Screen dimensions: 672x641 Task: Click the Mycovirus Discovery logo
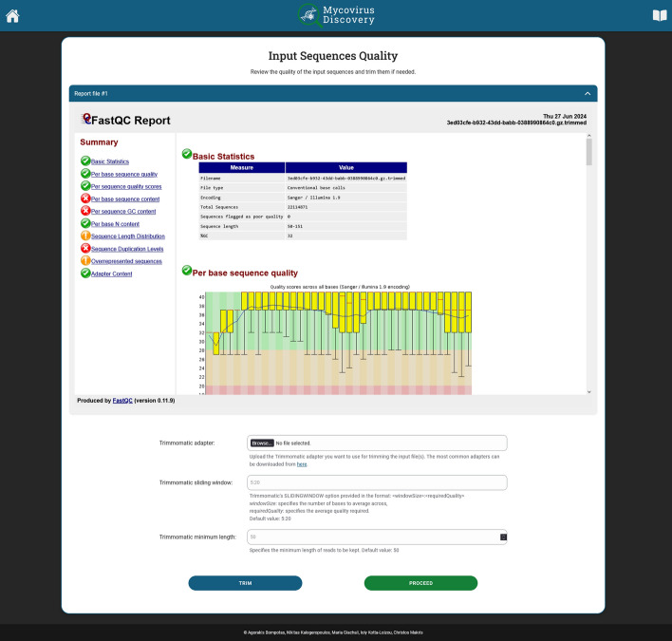(x=336, y=15)
